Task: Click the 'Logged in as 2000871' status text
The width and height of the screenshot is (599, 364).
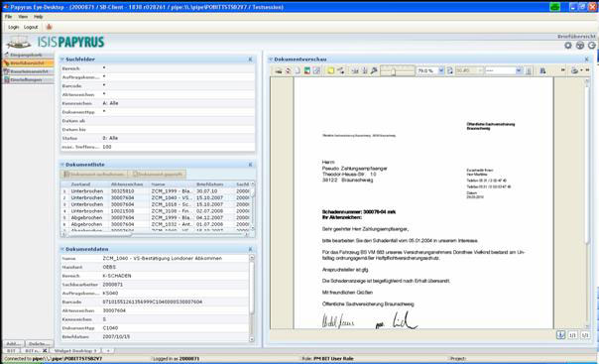Action: click(x=176, y=359)
